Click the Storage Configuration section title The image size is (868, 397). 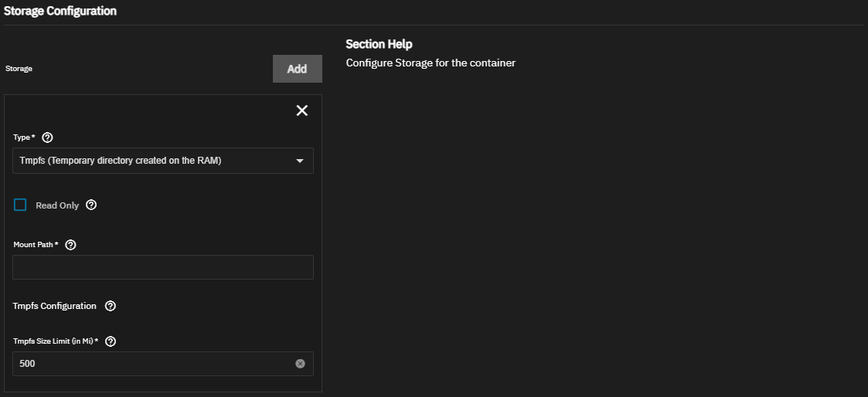(x=60, y=12)
